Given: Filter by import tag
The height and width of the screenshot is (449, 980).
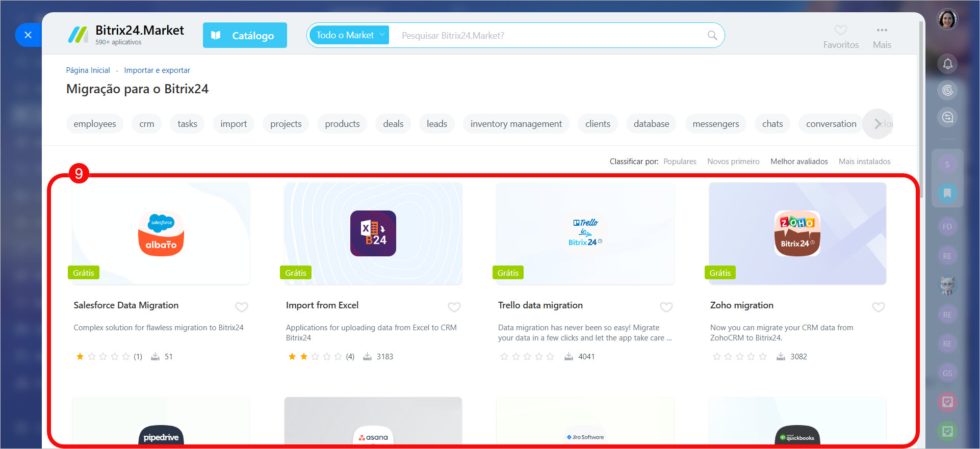Looking at the screenshot, I should [234, 124].
